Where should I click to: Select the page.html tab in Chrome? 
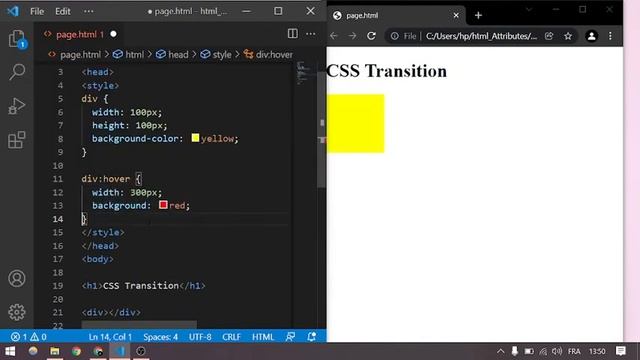tap(396, 16)
